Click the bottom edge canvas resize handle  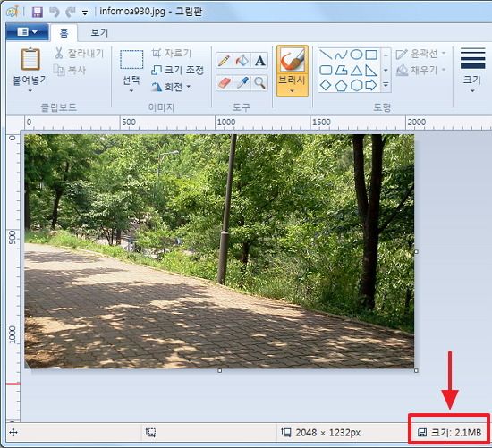pyautogui.click(x=220, y=370)
